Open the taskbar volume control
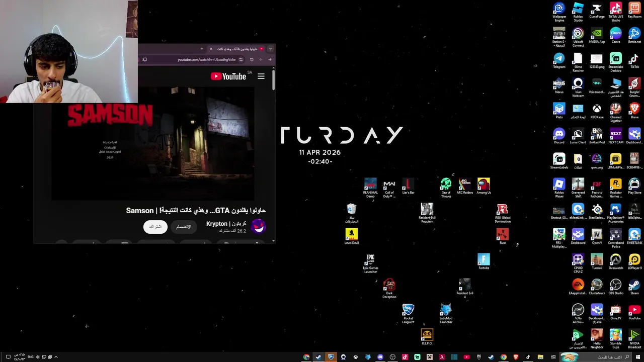The image size is (644, 362). point(38,357)
